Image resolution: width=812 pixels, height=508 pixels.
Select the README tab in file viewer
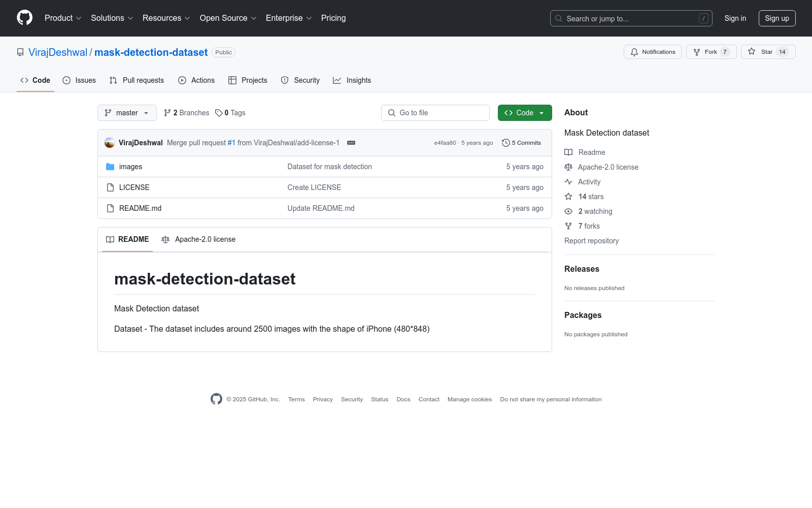(127, 239)
